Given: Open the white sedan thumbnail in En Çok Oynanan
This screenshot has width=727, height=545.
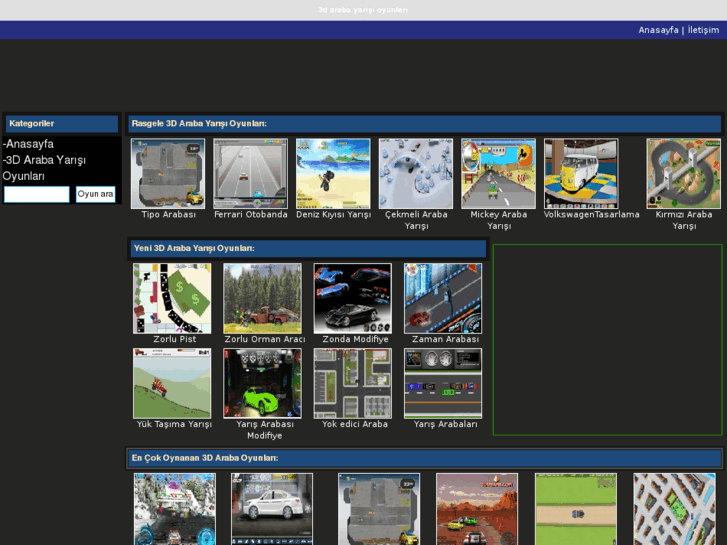Looking at the screenshot, I should point(272,509).
